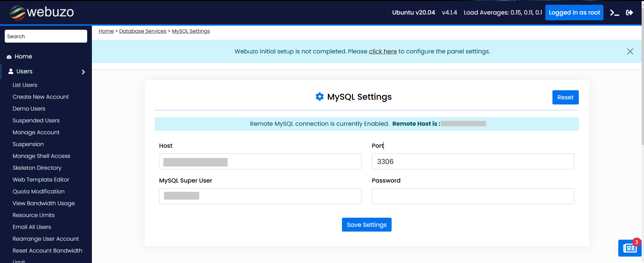Click the MySQL Settings gear icon
The image size is (644, 263).
tap(319, 97)
